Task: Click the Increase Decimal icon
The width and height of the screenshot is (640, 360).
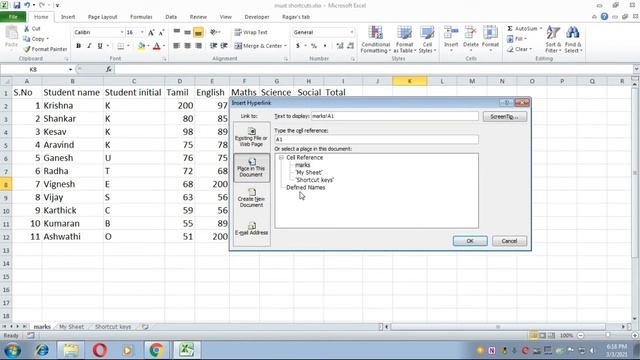Action: [x=340, y=46]
